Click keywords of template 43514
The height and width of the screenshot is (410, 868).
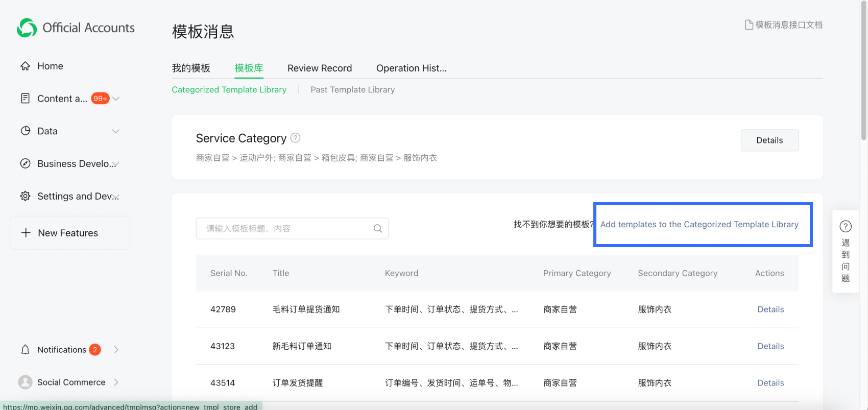click(x=451, y=383)
